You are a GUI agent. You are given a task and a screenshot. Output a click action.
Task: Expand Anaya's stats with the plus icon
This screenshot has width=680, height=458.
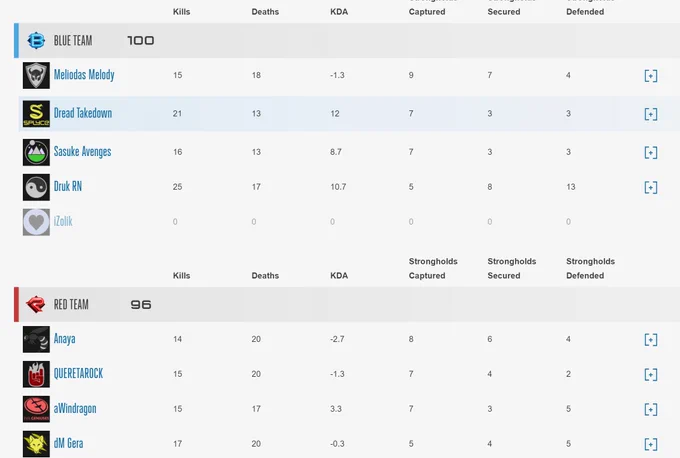[651, 339]
